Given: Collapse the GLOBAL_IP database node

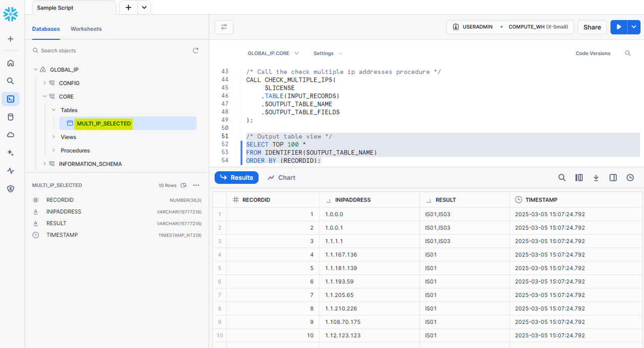Looking at the screenshot, I should click(36, 70).
